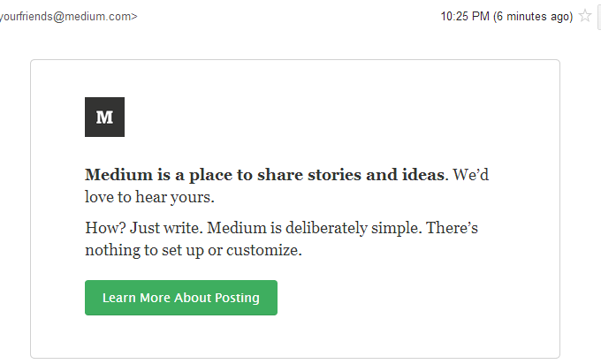Click the Medium M logo
Screen dimensions: 601x364
[104, 118]
